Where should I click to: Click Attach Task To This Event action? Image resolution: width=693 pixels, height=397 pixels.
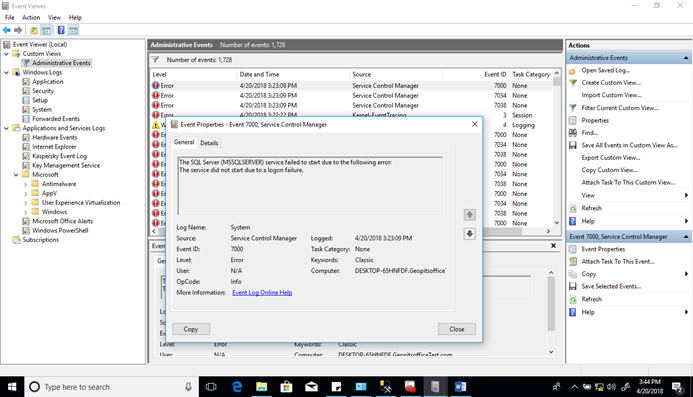click(x=618, y=261)
